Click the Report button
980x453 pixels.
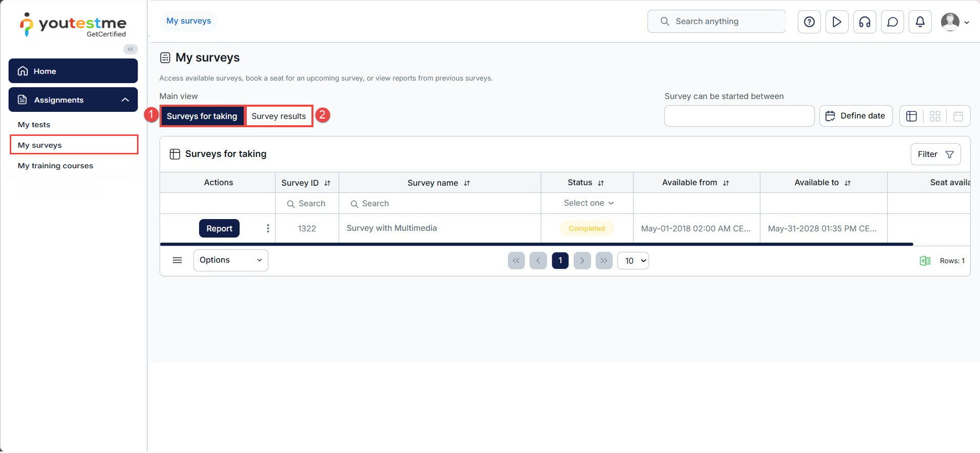pyautogui.click(x=219, y=228)
